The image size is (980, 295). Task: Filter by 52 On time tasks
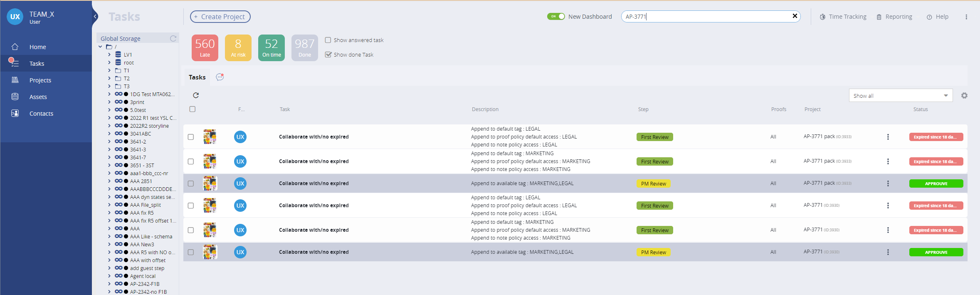pos(272,48)
